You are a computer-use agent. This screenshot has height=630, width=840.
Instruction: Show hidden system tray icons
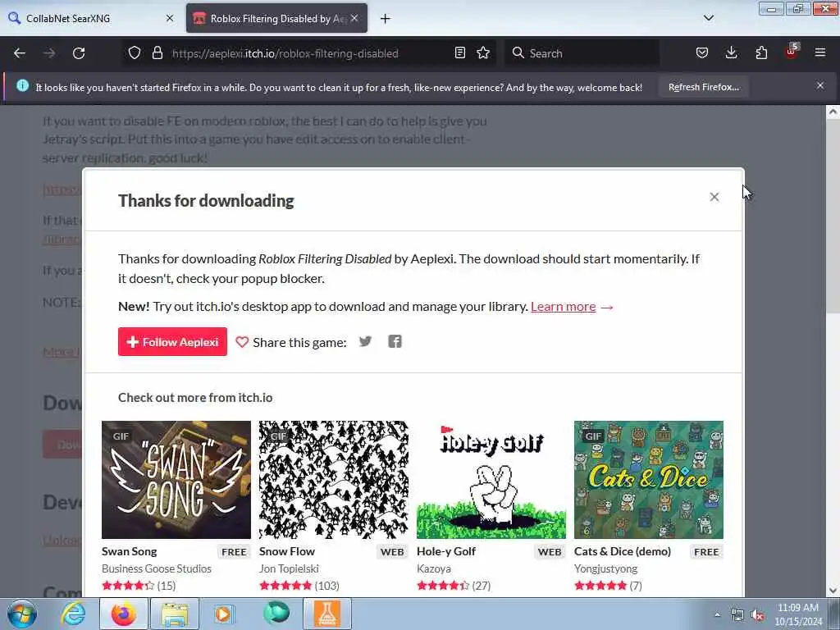coord(717,614)
